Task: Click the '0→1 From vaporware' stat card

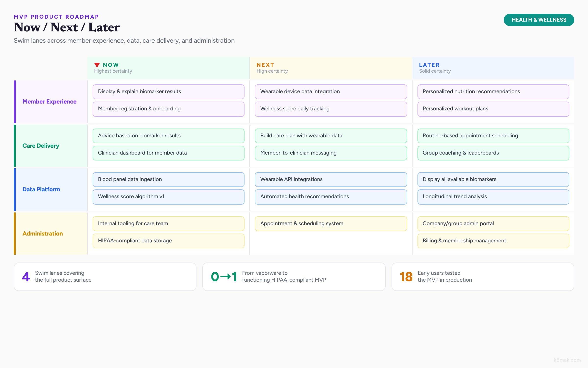Action: click(294, 277)
